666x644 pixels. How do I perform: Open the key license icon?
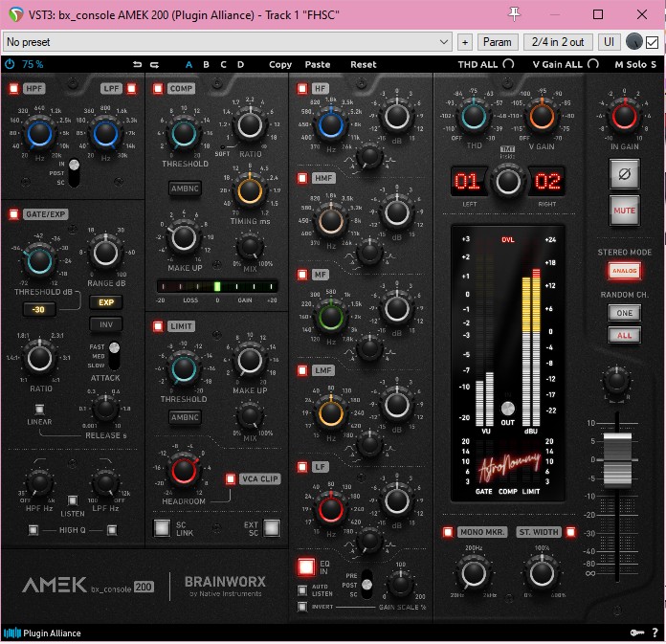(x=636, y=633)
